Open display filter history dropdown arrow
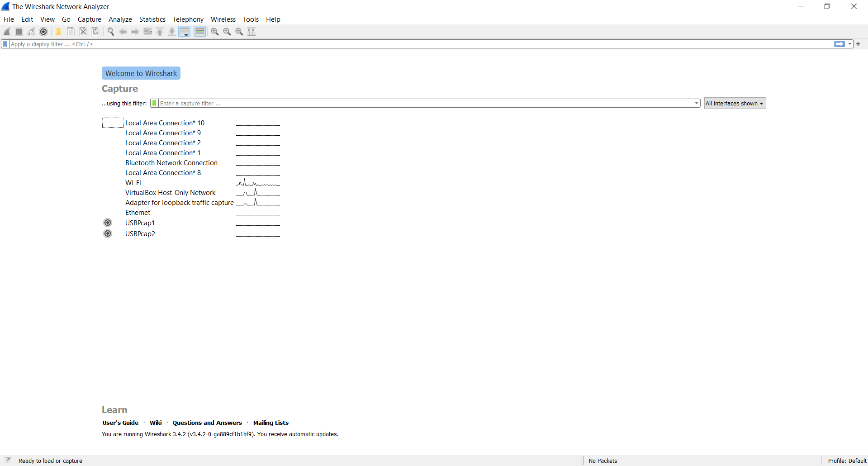Image resolution: width=868 pixels, height=466 pixels. (x=850, y=44)
